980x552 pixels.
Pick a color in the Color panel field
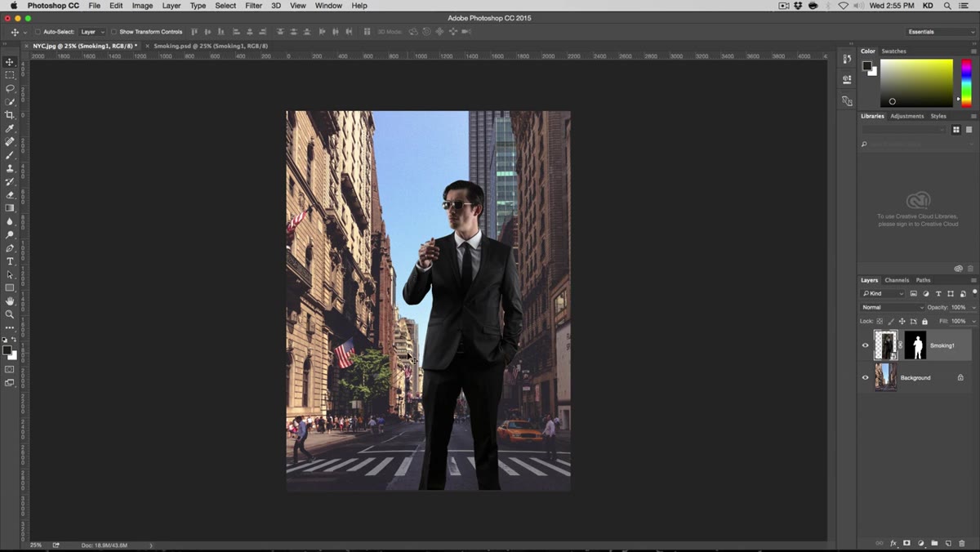pyautogui.click(x=916, y=82)
